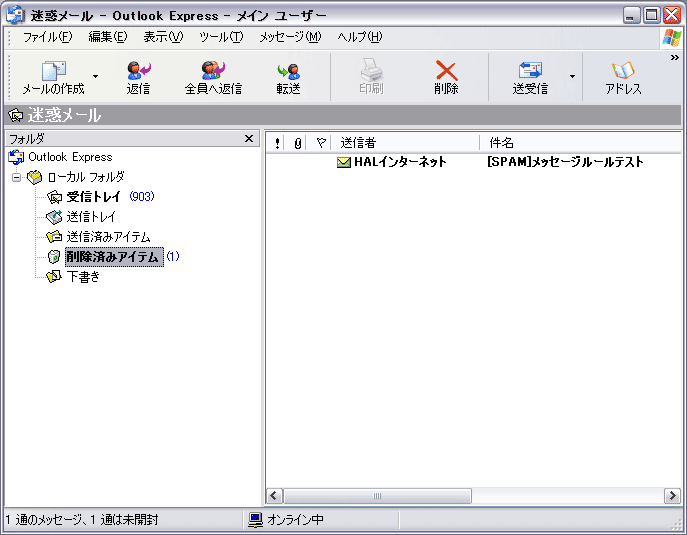
Task: Click the 印刷 (Print) toolbar icon
Action: [x=372, y=69]
